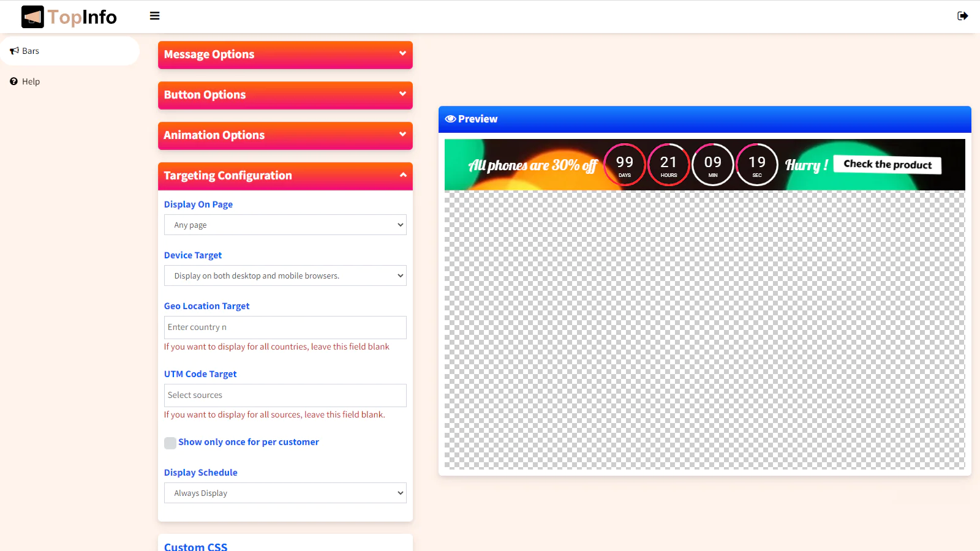
Task: Toggle the hamburger menu icon
Action: pyautogui.click(x=155, y=16)
